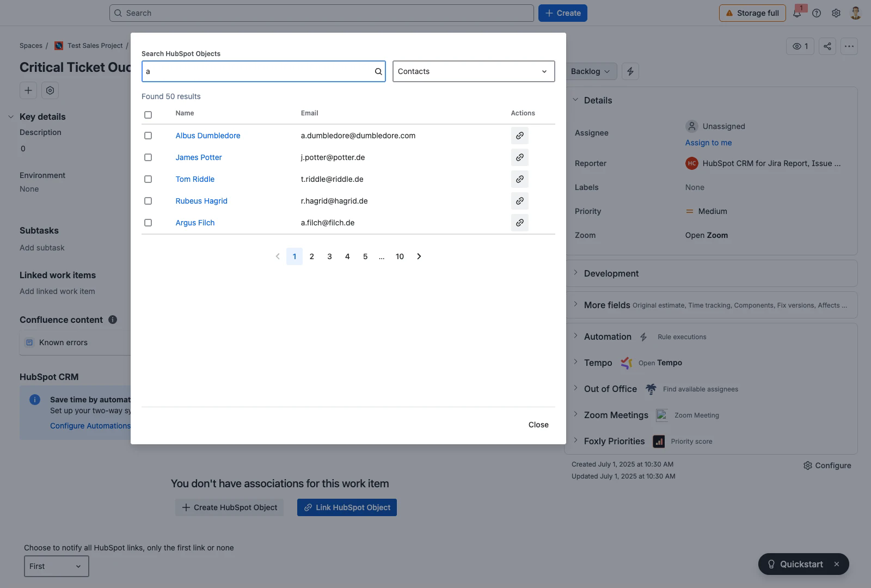Expand the Foxly Priorities section
The height and width of the screenshot is (588, 871).
[x=575, y=441]
